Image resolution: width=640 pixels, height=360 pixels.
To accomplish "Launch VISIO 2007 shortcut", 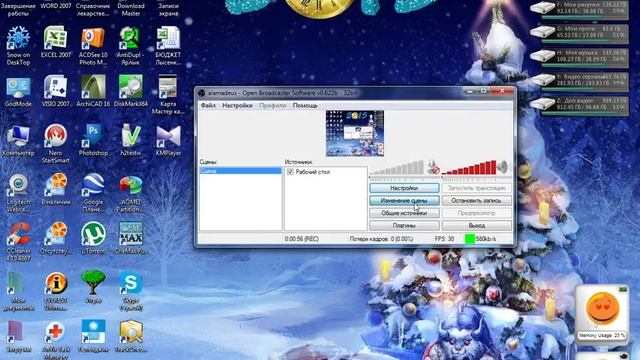I will (x=56, y=91).
